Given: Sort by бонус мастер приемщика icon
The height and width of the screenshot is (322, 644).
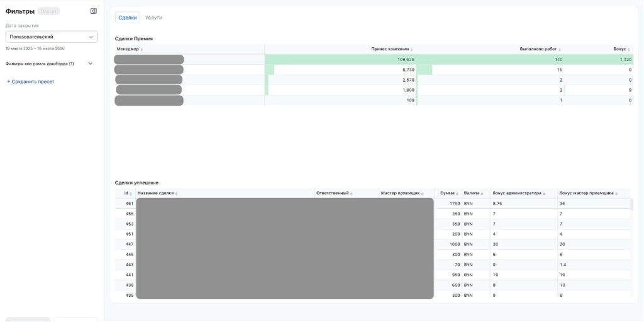Looking at the screenshot, I should pos(616,194).
